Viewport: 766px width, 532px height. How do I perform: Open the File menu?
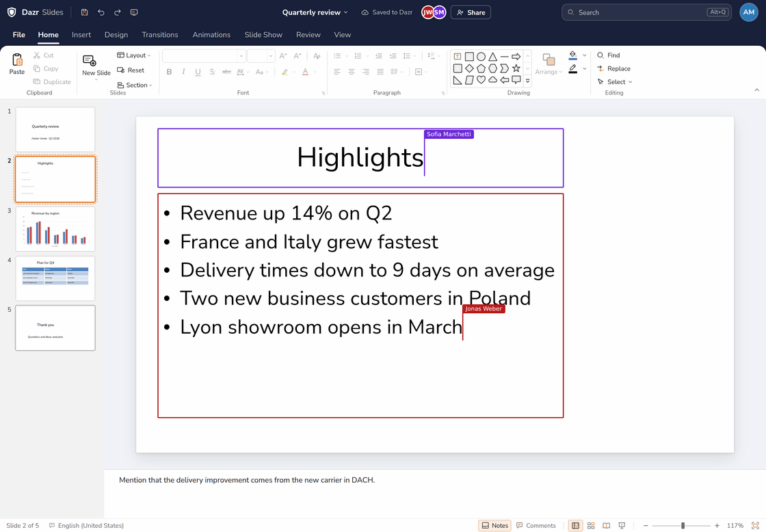[19, 35]
